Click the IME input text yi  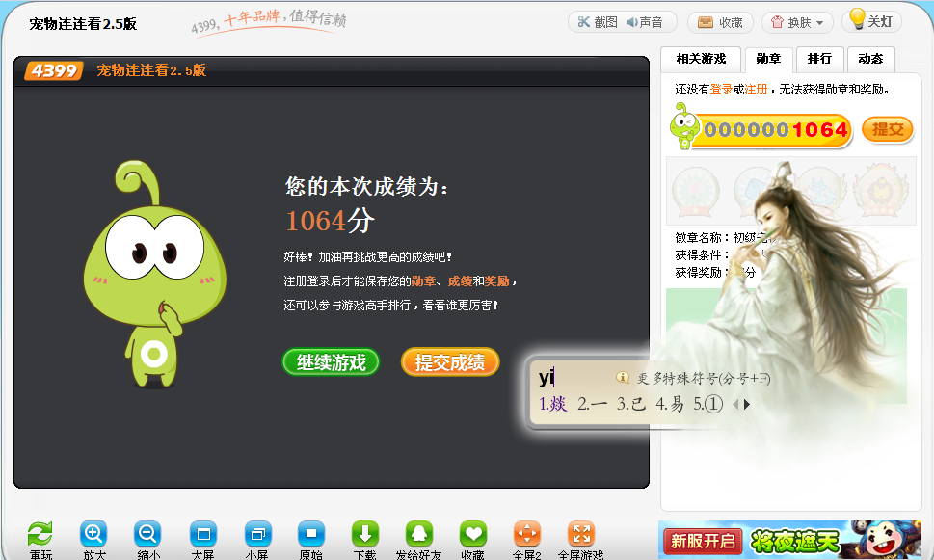pos(547,377)
